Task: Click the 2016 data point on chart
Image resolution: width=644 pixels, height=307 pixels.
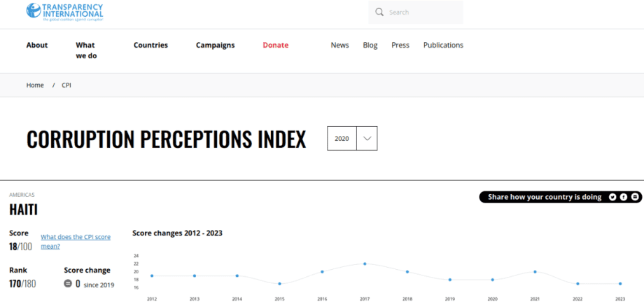Action: click(323, 272)
